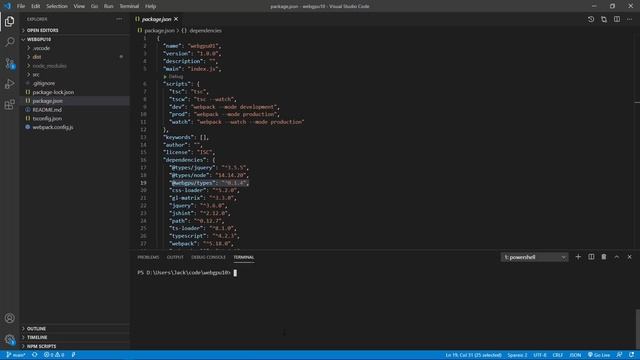Change Spaces indentation setting in status bar
This screenshot has width=640, height=360.
click(x=517, y=355)
